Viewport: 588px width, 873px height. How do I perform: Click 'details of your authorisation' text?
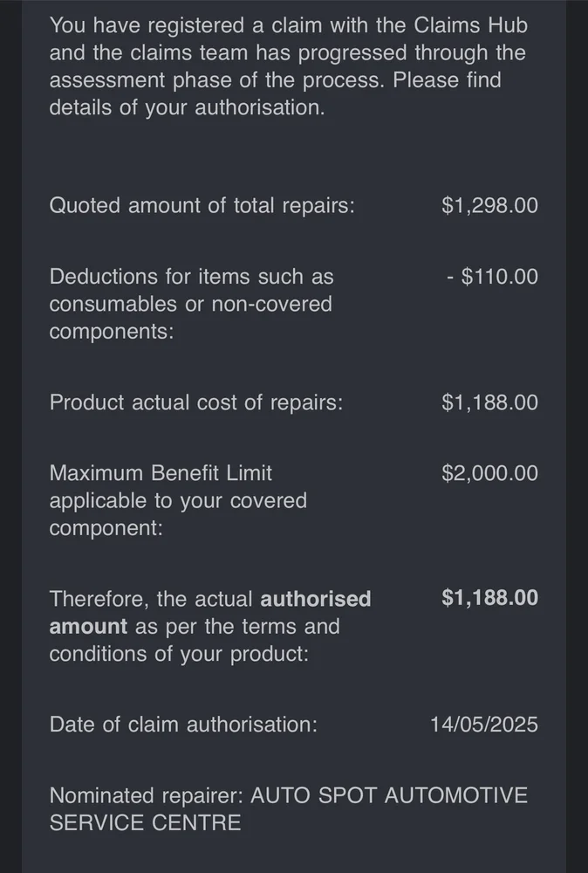pyautogui.click(x=187, y=110)
